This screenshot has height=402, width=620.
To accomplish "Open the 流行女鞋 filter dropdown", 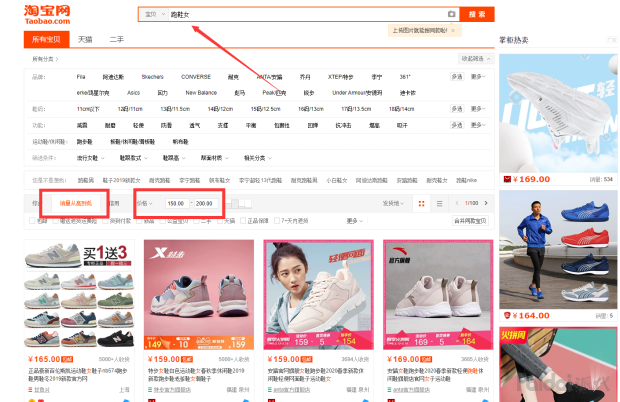I will pyautogui.click(x=91, y=158).
